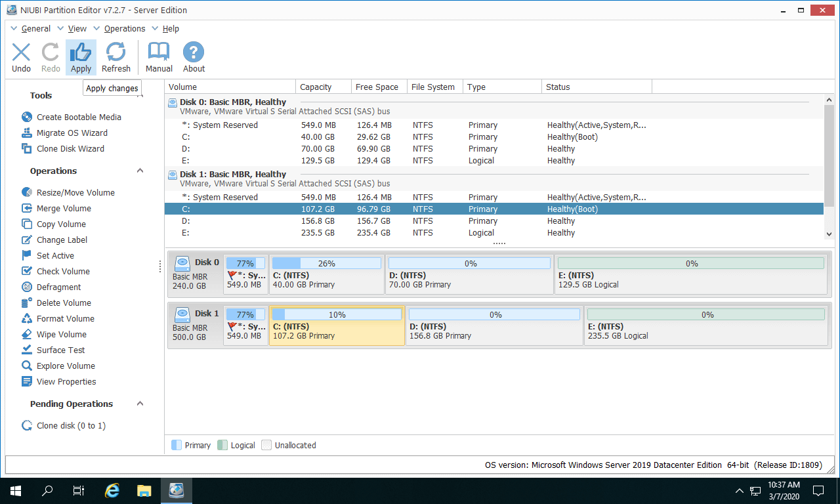Start the Clone Disk Wizard
Image resolution: width=840 pixels, height=504 pixels.
pos(70,148)
